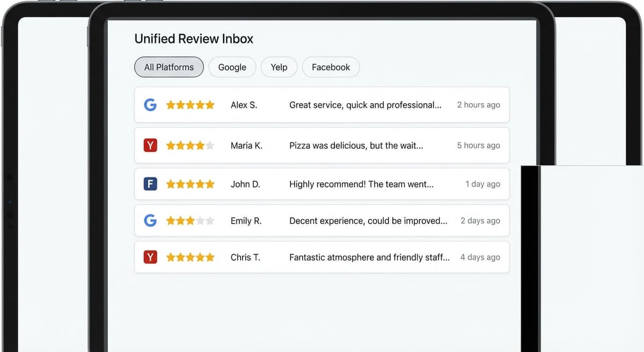Open Alex S.'s truncated review text

tap(365, 105)
